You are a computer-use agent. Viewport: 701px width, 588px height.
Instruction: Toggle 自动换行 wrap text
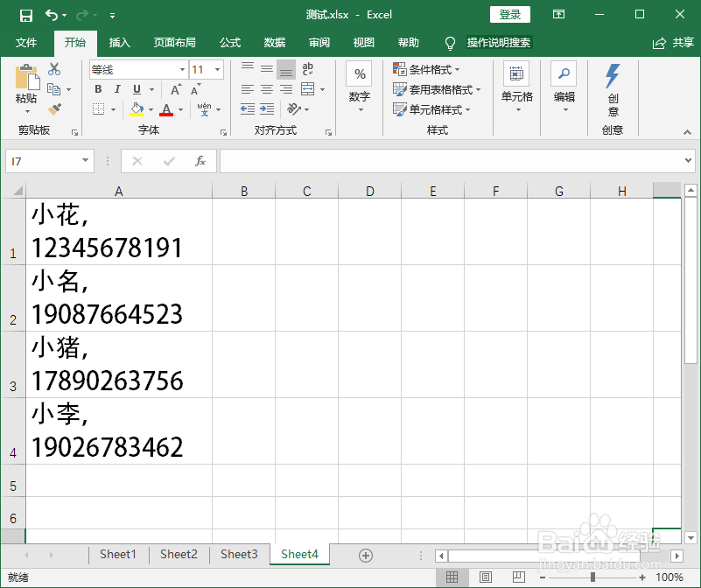point(307,69)
